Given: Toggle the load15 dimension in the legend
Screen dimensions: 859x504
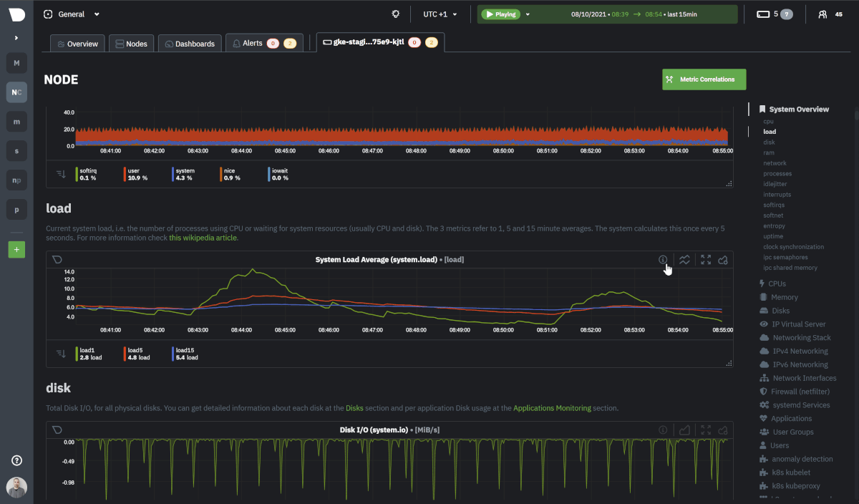Looking at the screenshot, I should click(185, 354).
